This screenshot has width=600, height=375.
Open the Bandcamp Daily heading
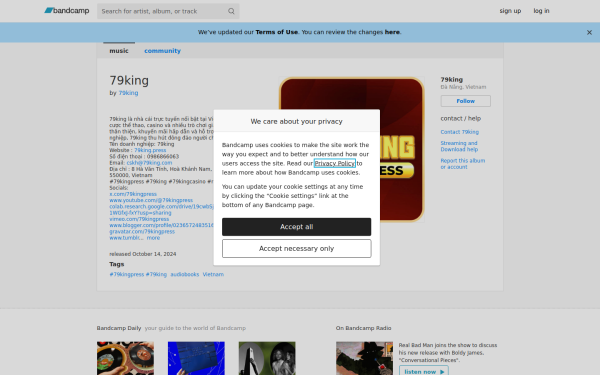coord(119,328)
